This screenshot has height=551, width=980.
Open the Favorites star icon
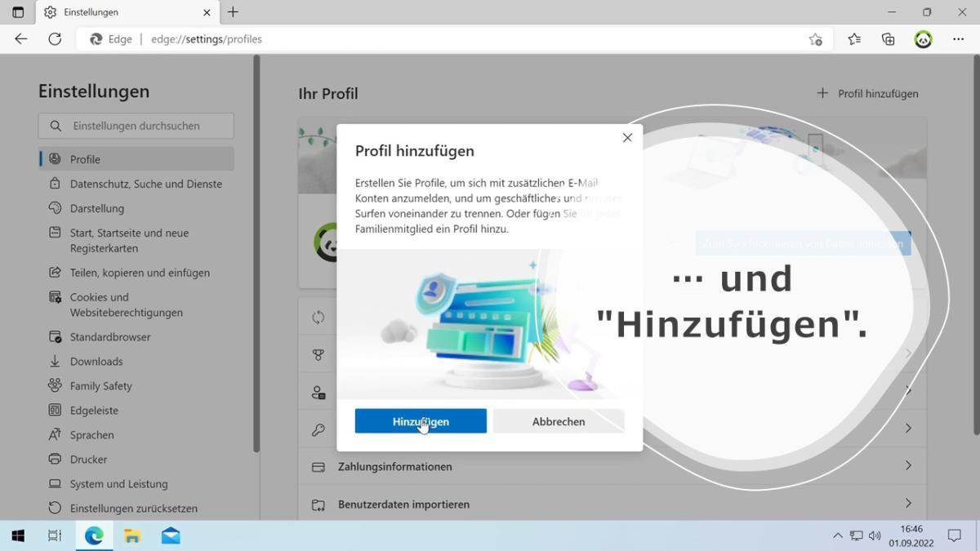854,39
